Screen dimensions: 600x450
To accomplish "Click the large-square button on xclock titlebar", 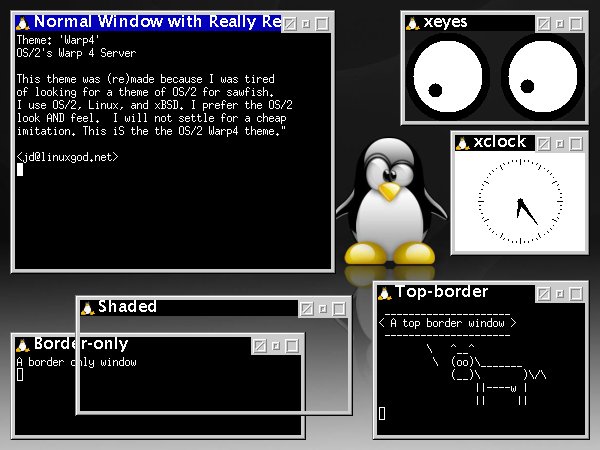I will click(576, 144).
